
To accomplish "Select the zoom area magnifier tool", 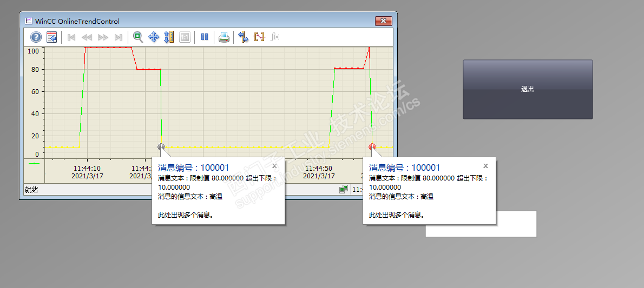I will 138,37.
